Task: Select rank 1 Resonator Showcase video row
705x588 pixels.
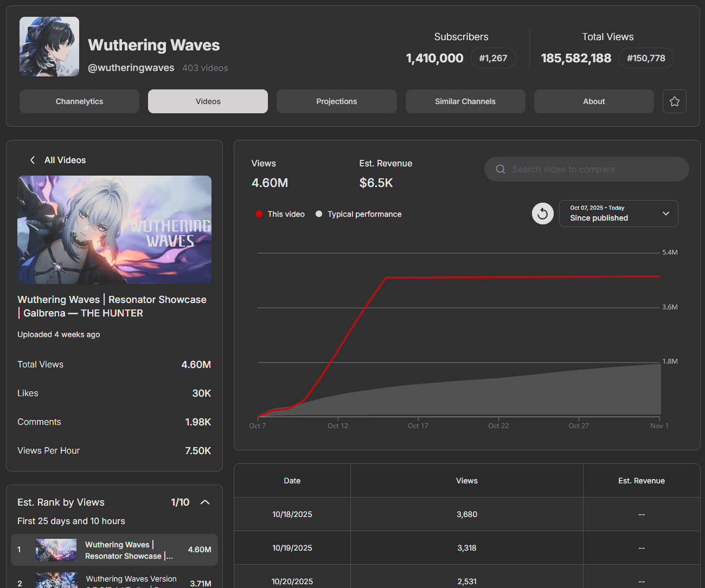Action: (114, 550)
